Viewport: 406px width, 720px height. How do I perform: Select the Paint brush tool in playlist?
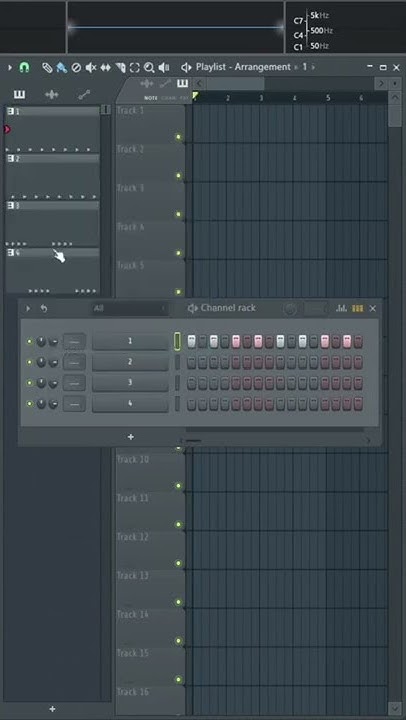[61, 68]
